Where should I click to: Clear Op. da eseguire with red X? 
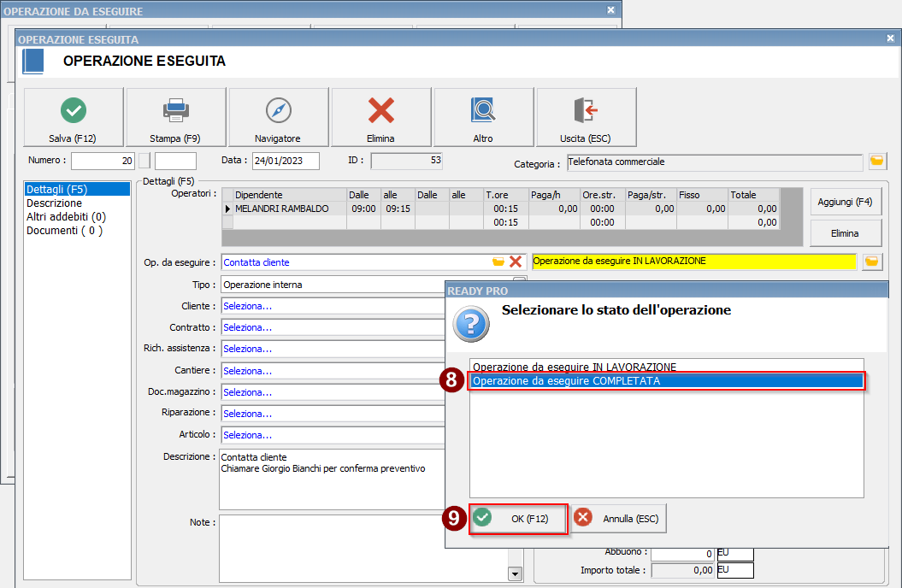[x=516, y=262]
